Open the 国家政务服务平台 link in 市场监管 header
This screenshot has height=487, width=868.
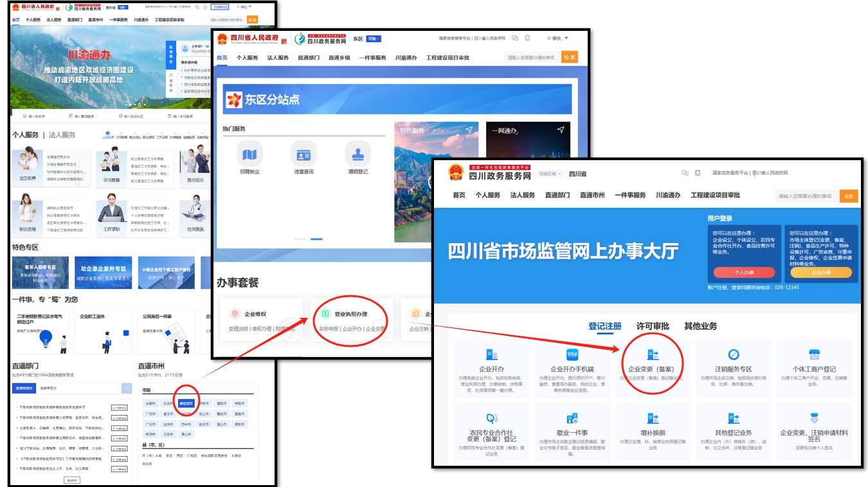coord(730,173)
